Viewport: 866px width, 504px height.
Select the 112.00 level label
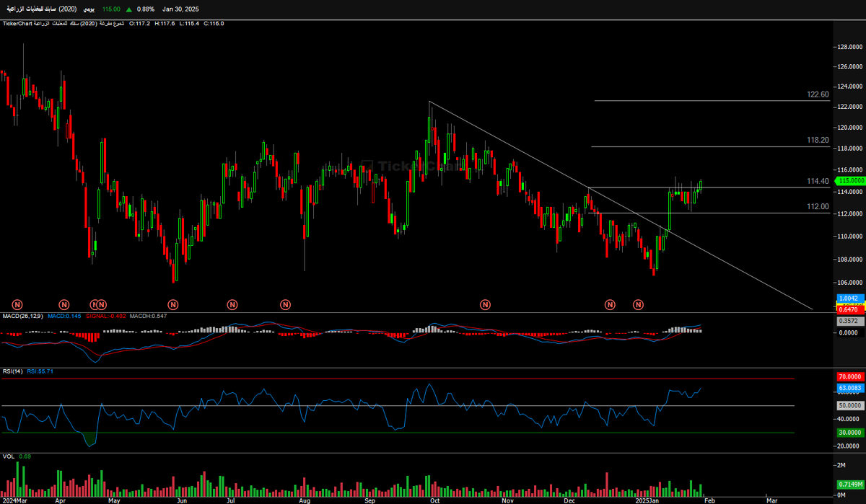click(818, 206)
